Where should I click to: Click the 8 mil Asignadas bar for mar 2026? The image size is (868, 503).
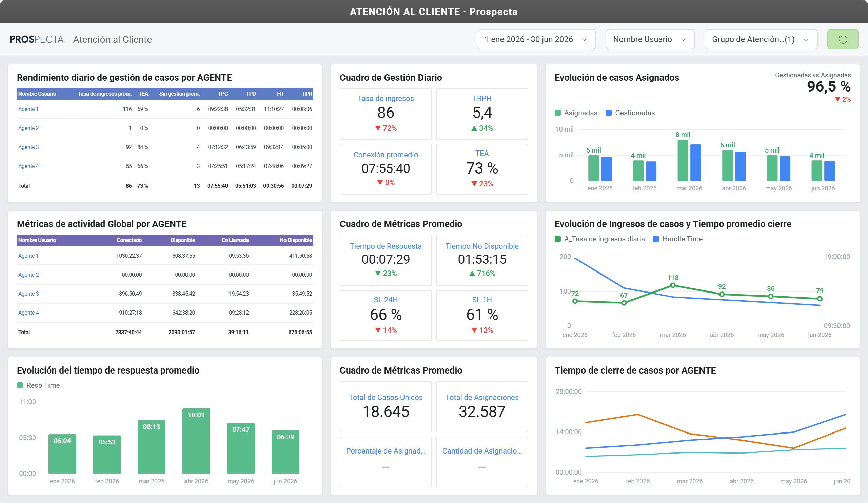(x=683, y=160)
